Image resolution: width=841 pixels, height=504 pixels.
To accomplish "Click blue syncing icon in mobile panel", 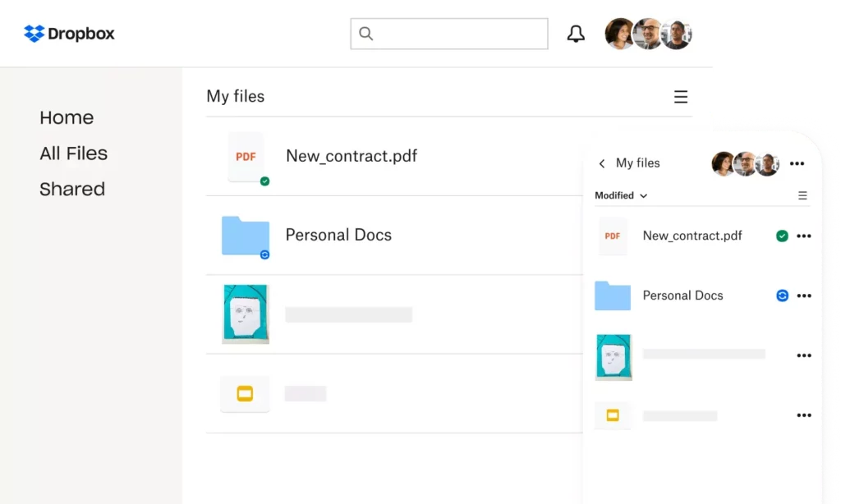I will pyautogui.click(x=783, y=296).
